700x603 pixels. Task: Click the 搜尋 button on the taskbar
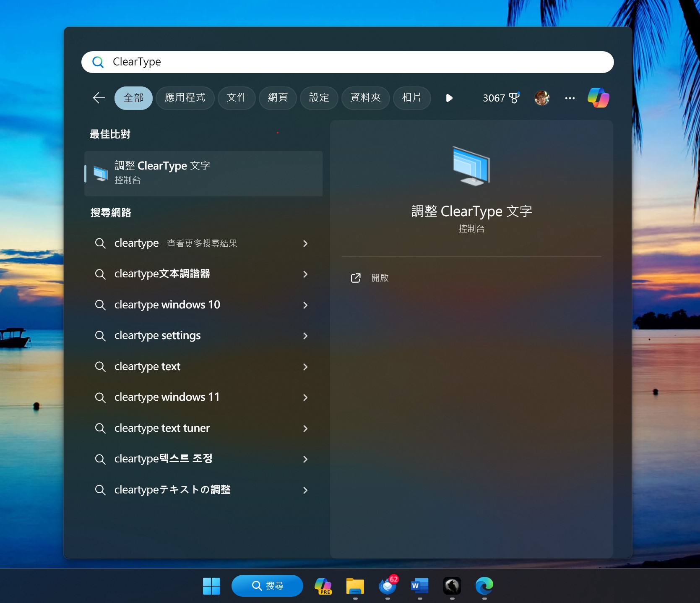267,586
